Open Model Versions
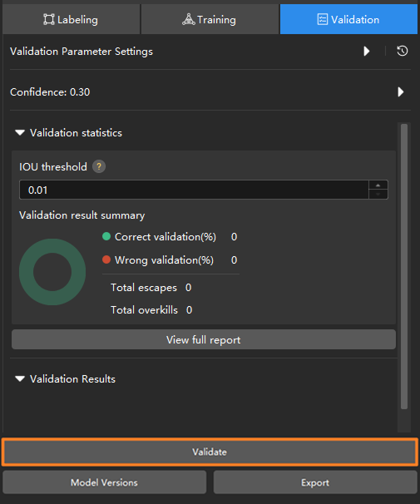This screenshot has height=504, width=420. pyautogui.click(x=105, y=482)
